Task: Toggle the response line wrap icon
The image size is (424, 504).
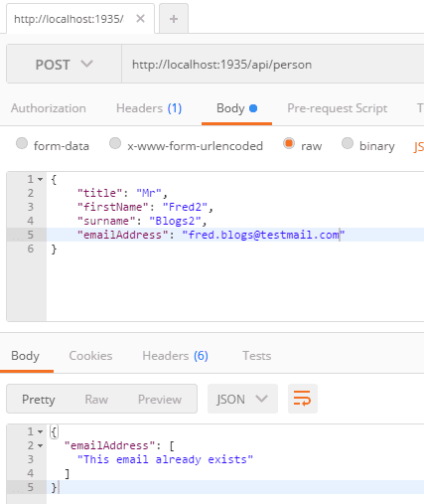Action: (x=303, y=399)
